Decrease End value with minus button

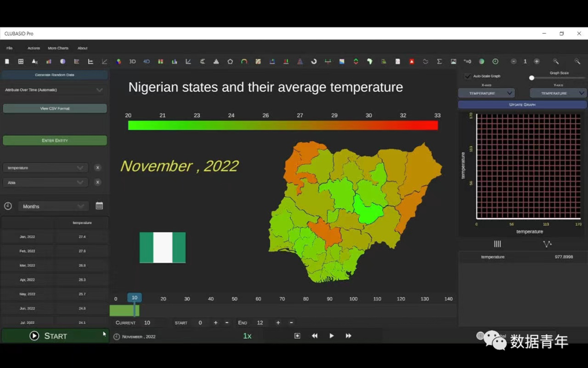291,323
